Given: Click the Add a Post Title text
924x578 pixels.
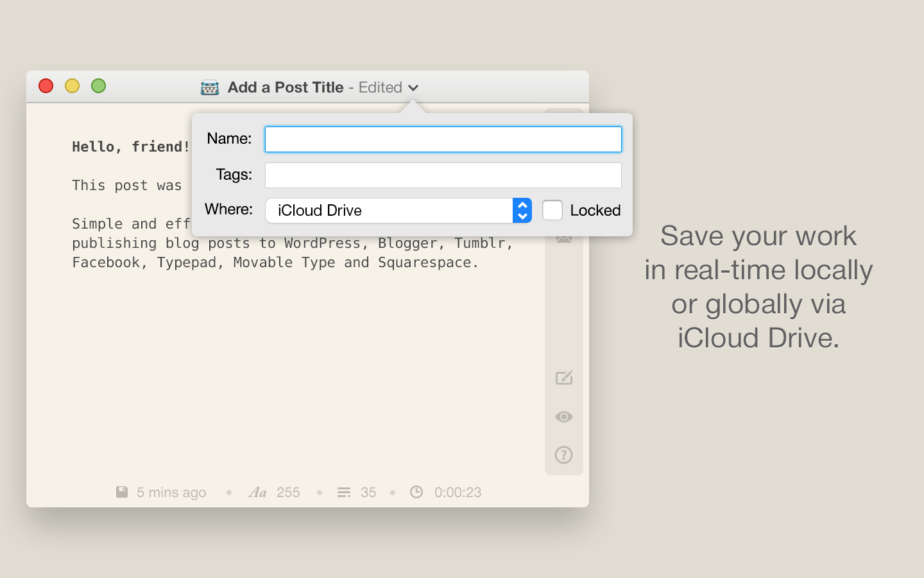Looking at the screenshot, I should point(286,87).
